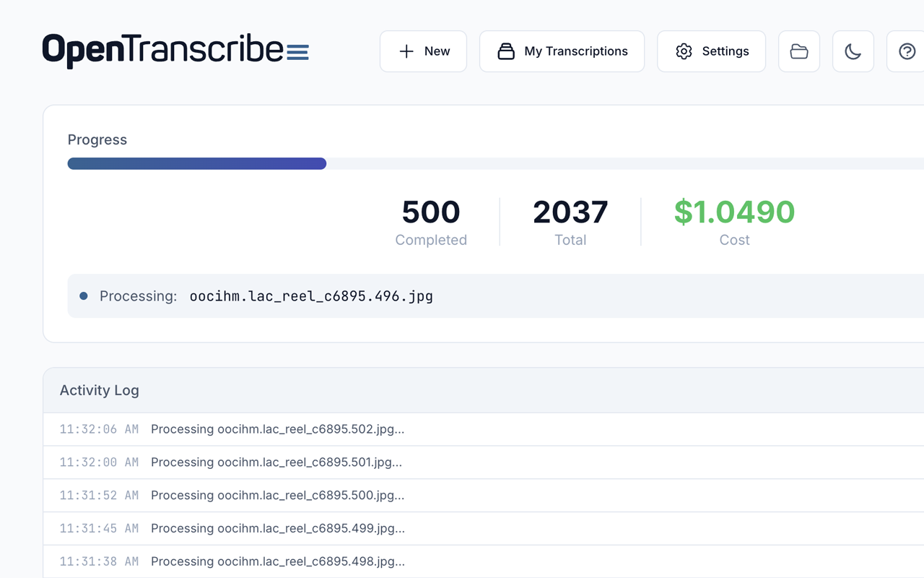924x578 pixels.
Task: Open help via question mark icon
Action: point(907,51)
